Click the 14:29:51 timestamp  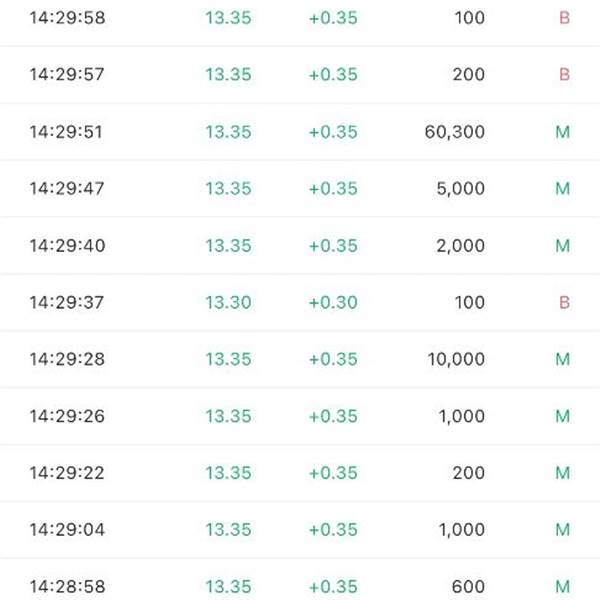point(67,132)
